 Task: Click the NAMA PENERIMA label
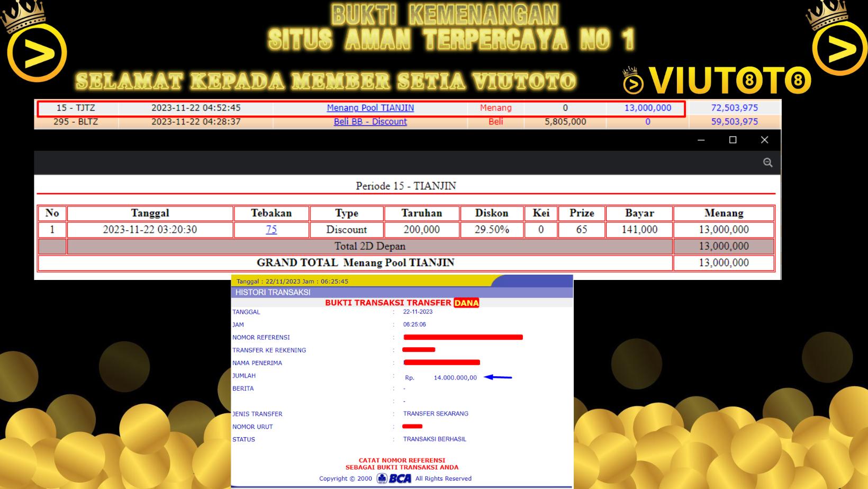click(257, 363)
